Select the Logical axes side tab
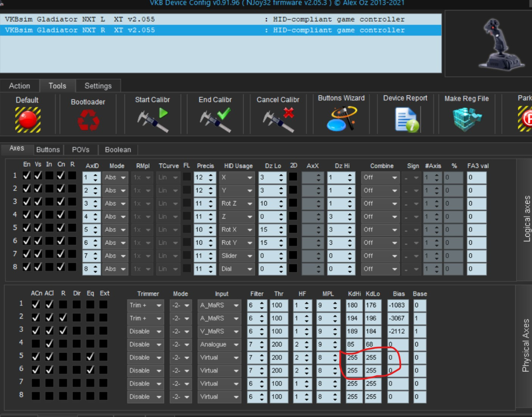Image resolution: width=532 pixels, height=417 pixels. 526,219
